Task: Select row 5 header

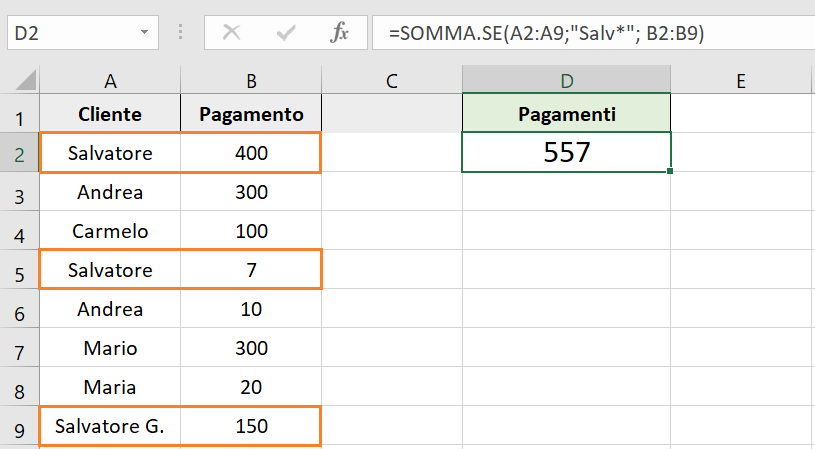Action: pyautogui.click(x=20, y=269)
